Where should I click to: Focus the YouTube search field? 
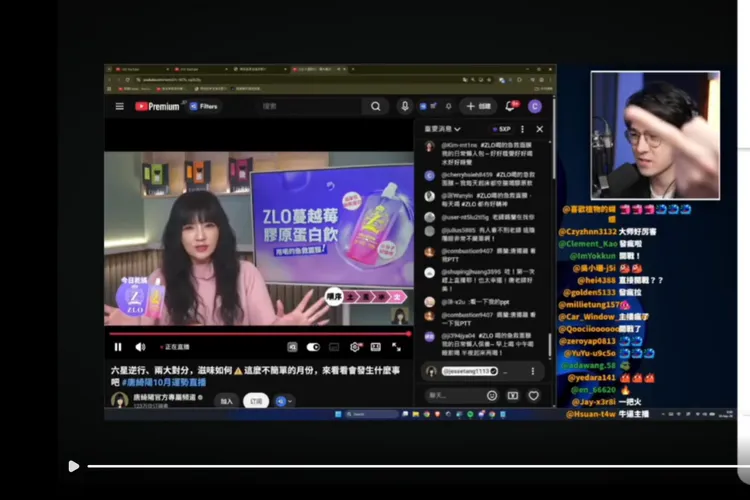[311, 106]
